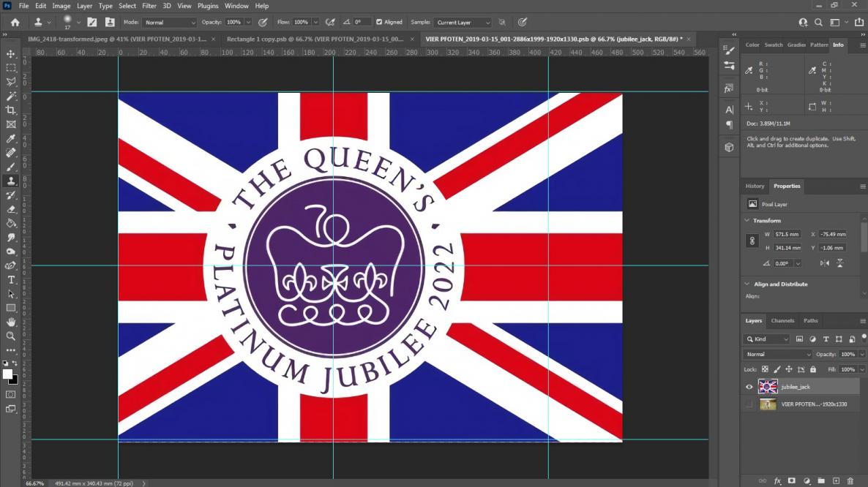Screen dimensions: 868x487
Task: Switch to the Color tab
Action: (x=752, y=45)
